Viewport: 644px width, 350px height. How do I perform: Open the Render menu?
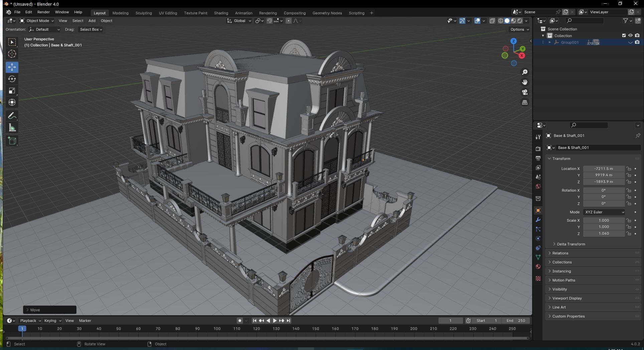click(x=43, y=12)
